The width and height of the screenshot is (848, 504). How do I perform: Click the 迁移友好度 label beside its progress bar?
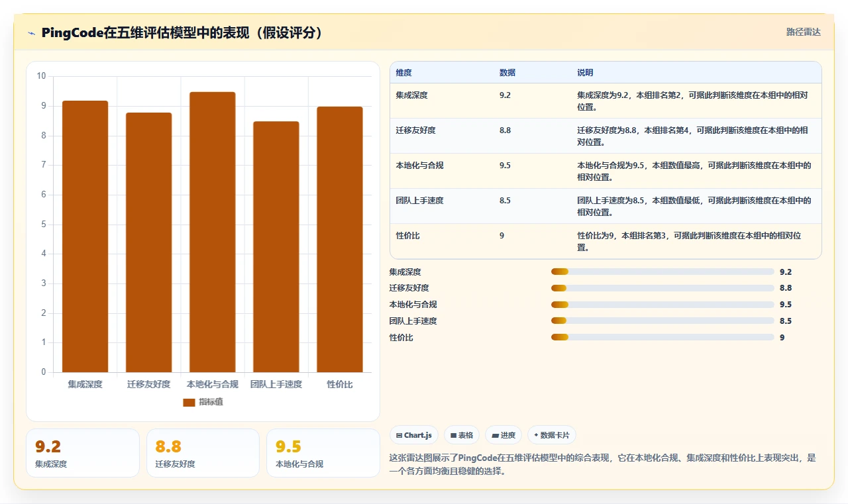(x=409, y=288)
